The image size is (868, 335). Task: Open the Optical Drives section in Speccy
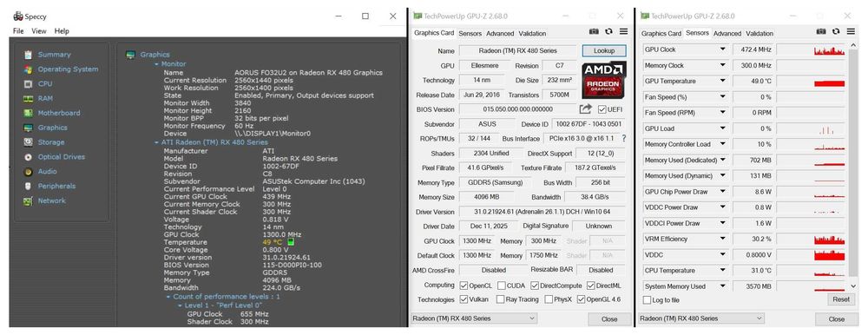pos(61,157)
